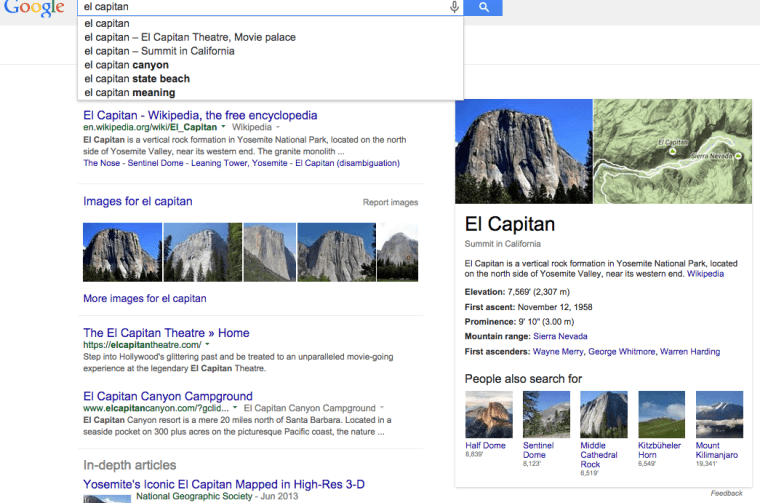
Task: Open 'Kitzbüheler Horn' text link
Action: click(x=660, y=450)
